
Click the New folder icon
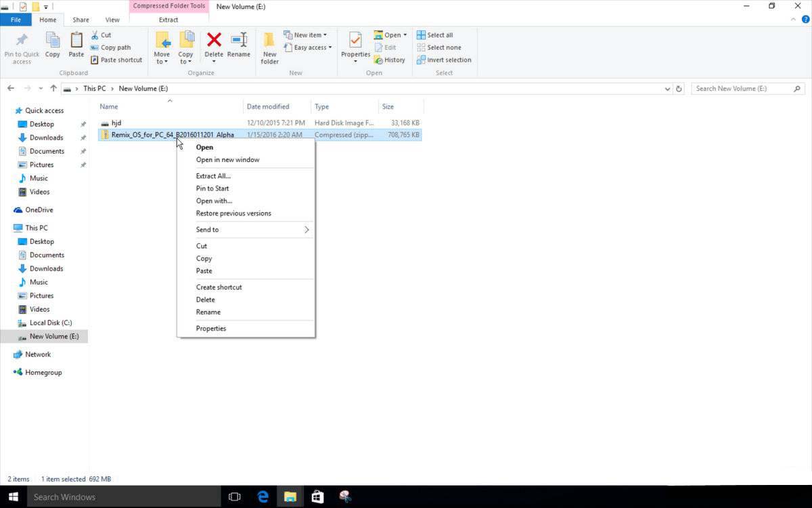[x=270, y=40]
